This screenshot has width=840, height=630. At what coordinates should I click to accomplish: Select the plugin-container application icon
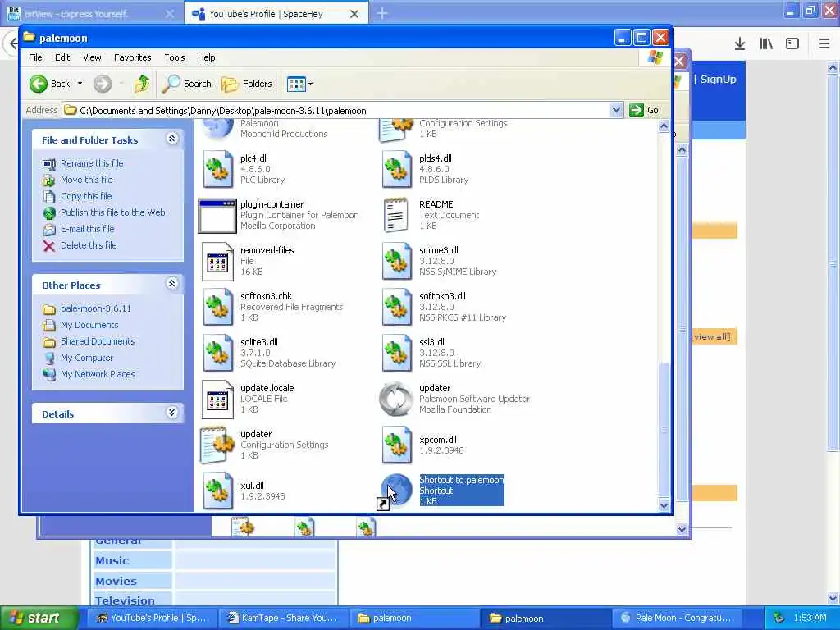(x=217, y=216)
